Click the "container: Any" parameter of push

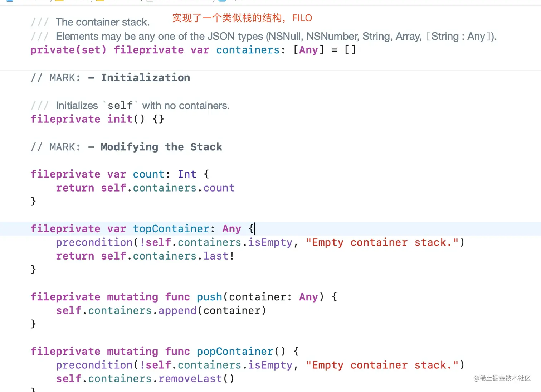273,297
